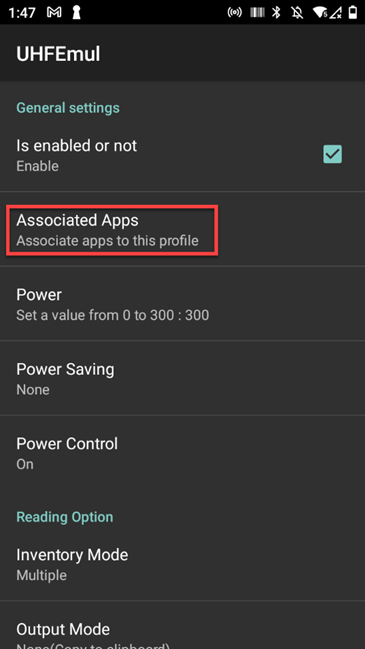Tap the clock showing 1:47
The width and height of the screenshot is (365, 649).
pos(23,13)
